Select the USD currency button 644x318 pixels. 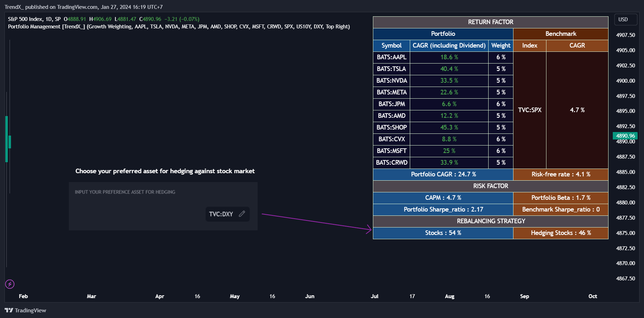pyautogui.click(x=626, y=20)
